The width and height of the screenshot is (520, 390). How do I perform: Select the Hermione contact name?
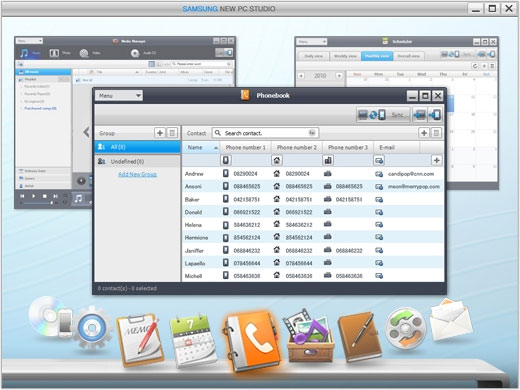tap(196, 237)
